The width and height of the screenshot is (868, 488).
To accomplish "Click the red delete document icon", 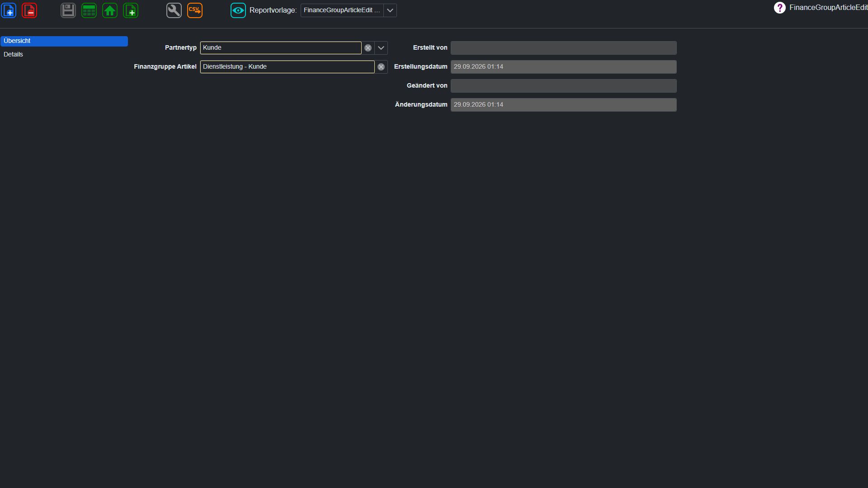I will coord(29,10).
